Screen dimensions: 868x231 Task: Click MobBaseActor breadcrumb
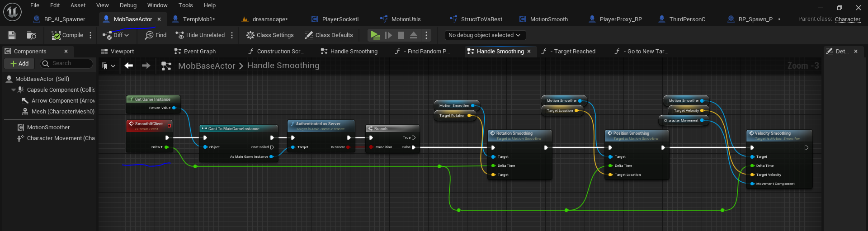click(x=207, y=66)
